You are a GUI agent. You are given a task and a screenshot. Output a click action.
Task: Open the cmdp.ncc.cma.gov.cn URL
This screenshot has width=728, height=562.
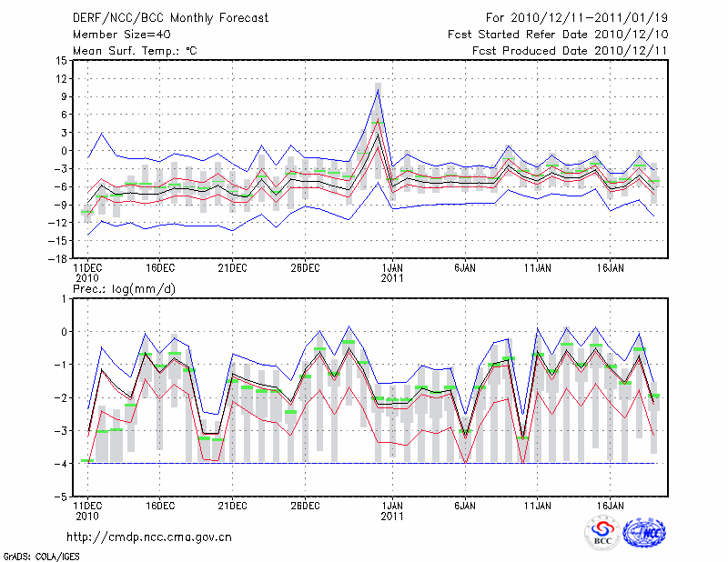pos(149,537)
